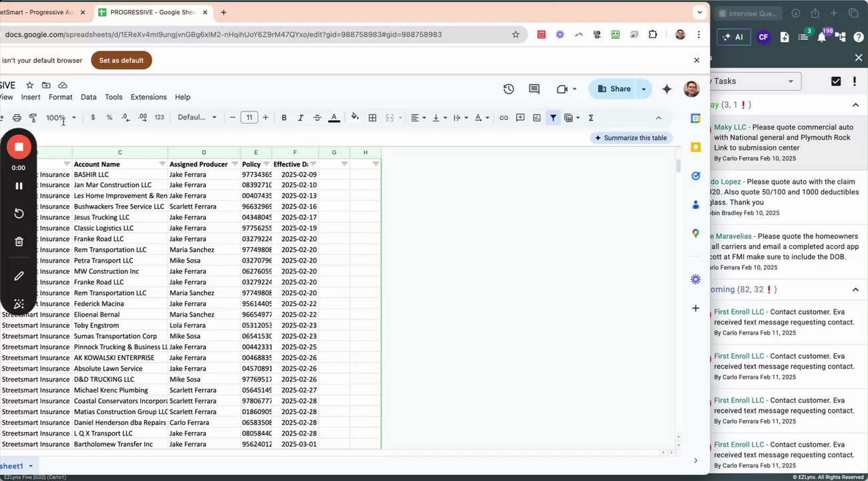868x481 pixels.
Task: Open the Account Name column filter
Action: click(162, 164)
